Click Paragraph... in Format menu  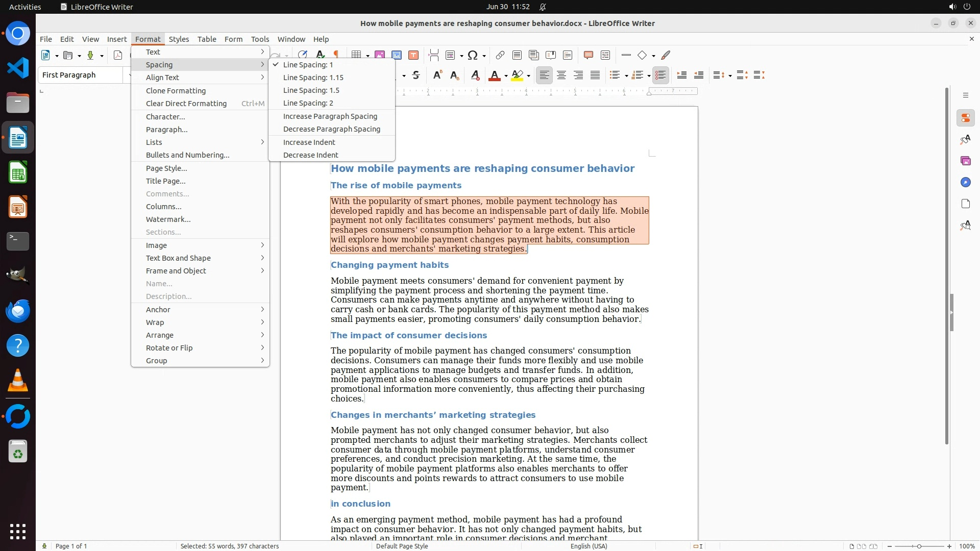pyautogui.click(x=166, y=130)
